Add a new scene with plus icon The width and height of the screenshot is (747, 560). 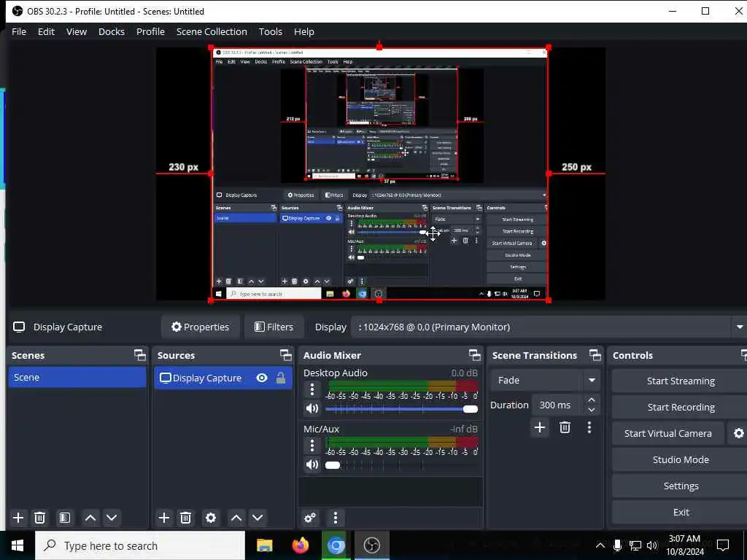[18, 518]
